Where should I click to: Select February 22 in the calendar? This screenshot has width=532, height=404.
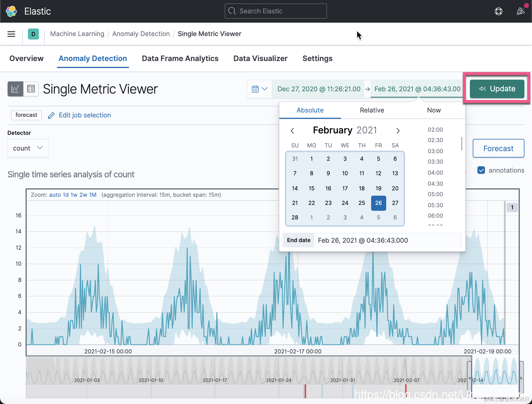[312, 203]
